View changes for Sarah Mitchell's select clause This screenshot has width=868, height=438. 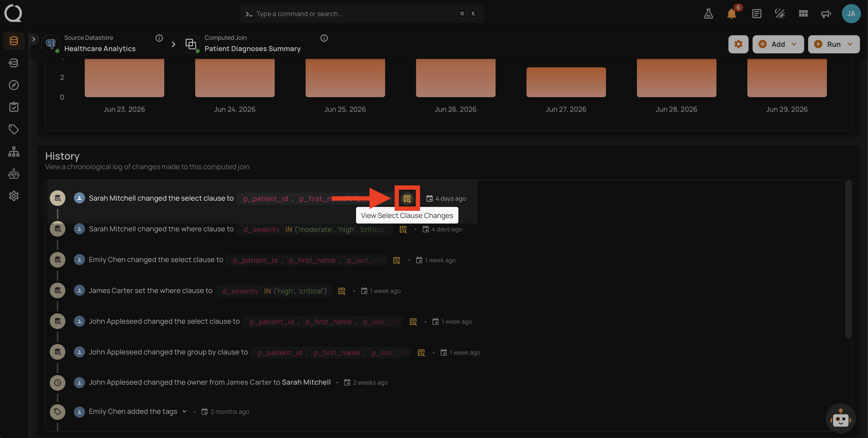point(407,198)
